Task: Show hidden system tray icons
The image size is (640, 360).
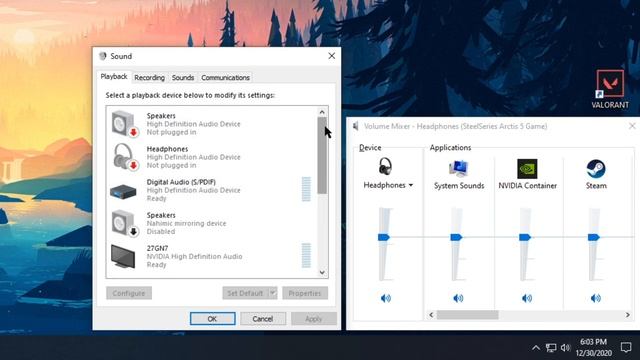Action: click(x=536, y=348)
